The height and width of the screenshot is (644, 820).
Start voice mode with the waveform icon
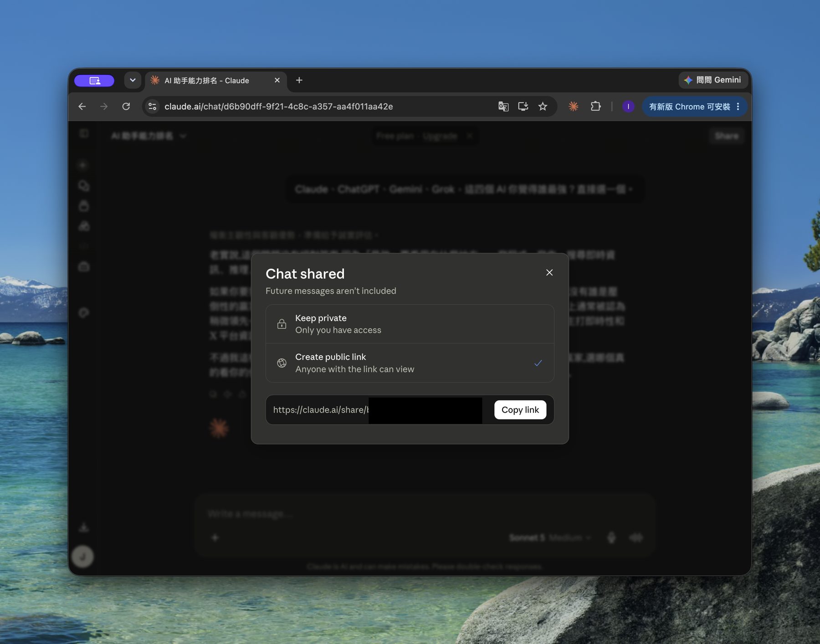[636, 538]
